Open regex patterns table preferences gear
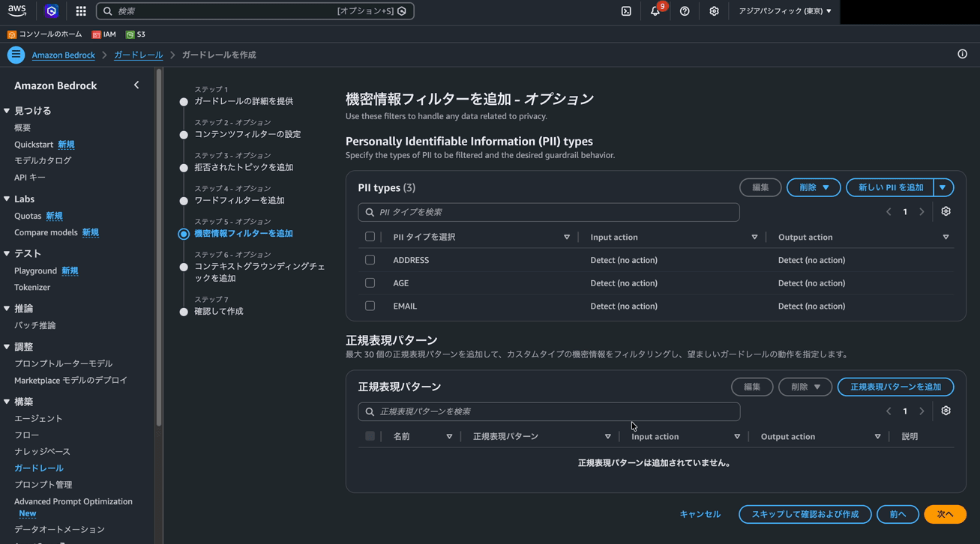The image size is (980, 544). 946,411
